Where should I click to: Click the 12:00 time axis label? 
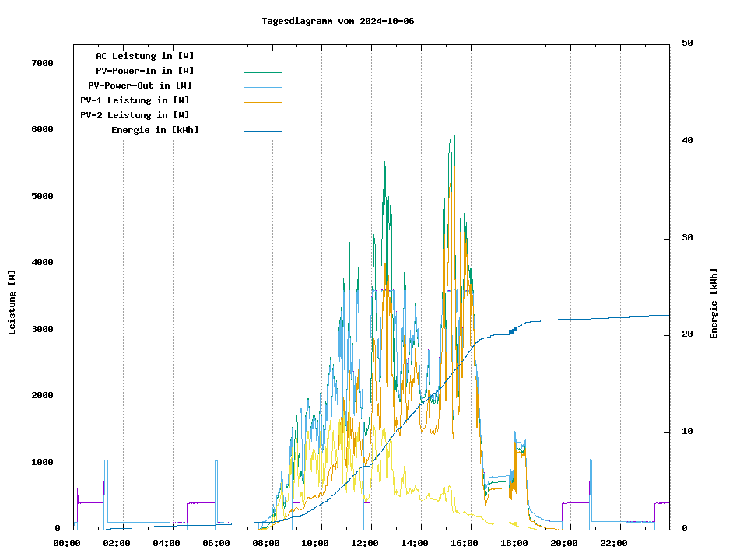point(365,543)
